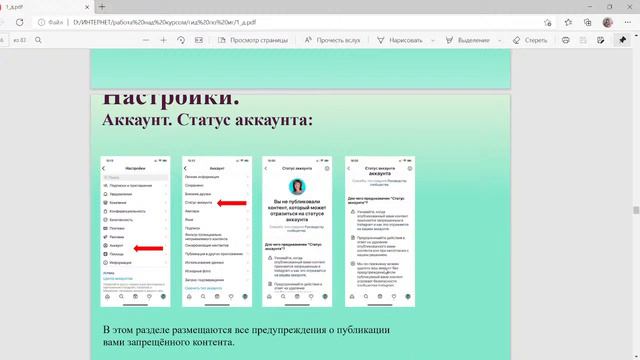Viewport: 640px width, 360px height.
Task: Click the screenshot with the profile photo
Action: (x=297, y=231)
